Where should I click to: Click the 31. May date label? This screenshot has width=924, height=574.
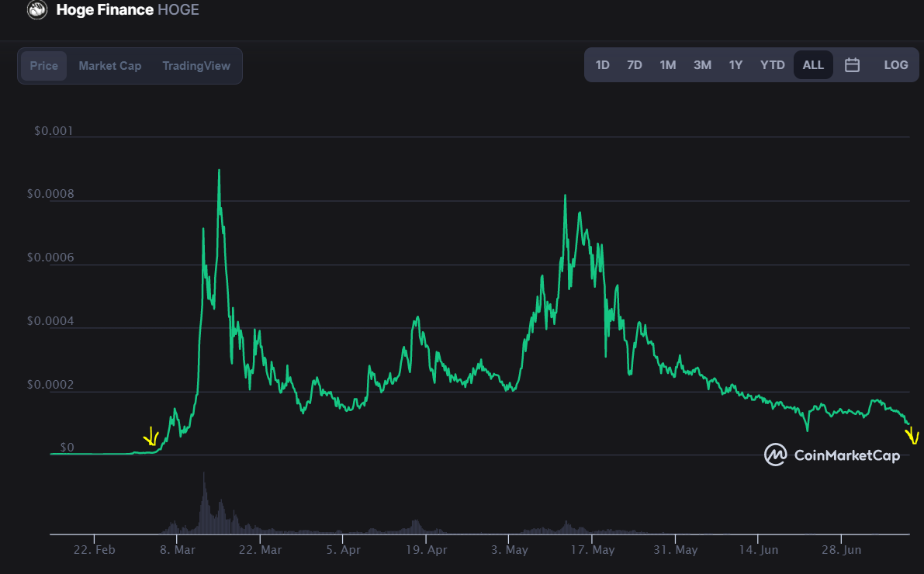click(675, 550)
